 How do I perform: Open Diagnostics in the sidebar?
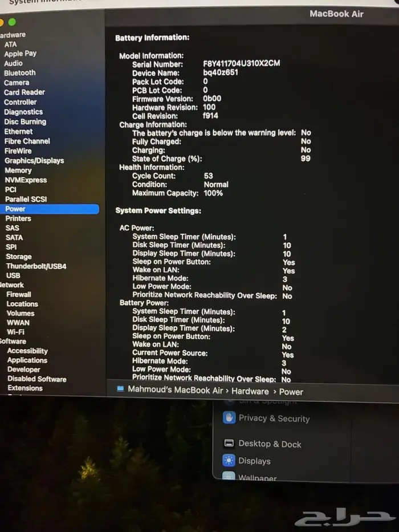(23, 112)
